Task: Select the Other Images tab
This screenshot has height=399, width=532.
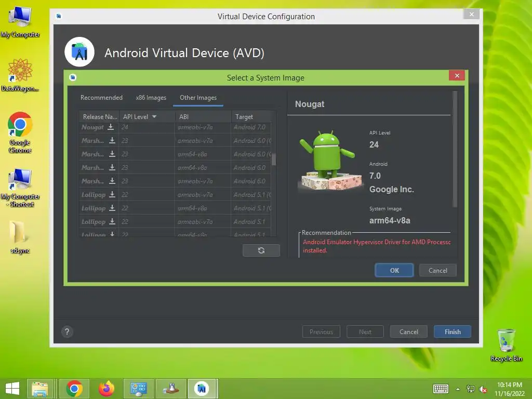Action: (x=198, y=98)
